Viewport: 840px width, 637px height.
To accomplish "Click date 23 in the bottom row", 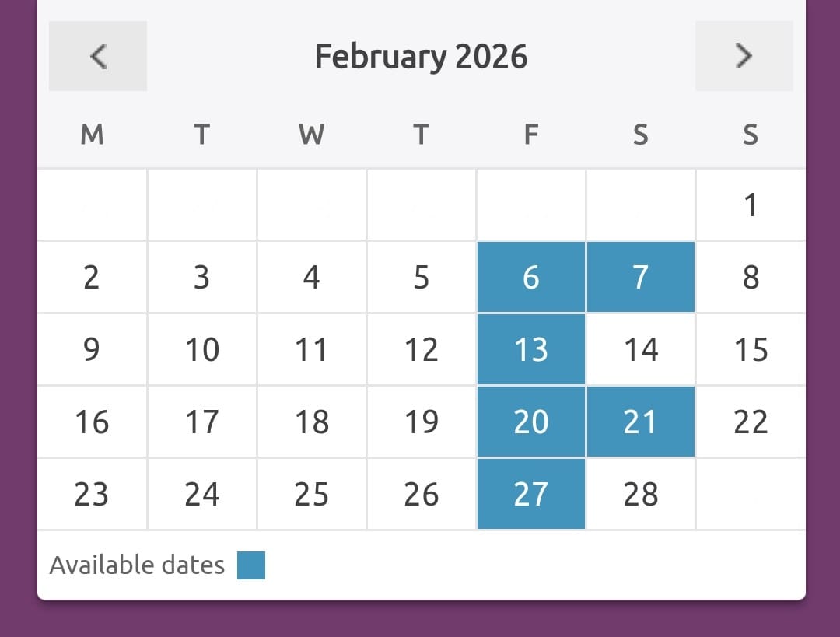I will 92,494.
